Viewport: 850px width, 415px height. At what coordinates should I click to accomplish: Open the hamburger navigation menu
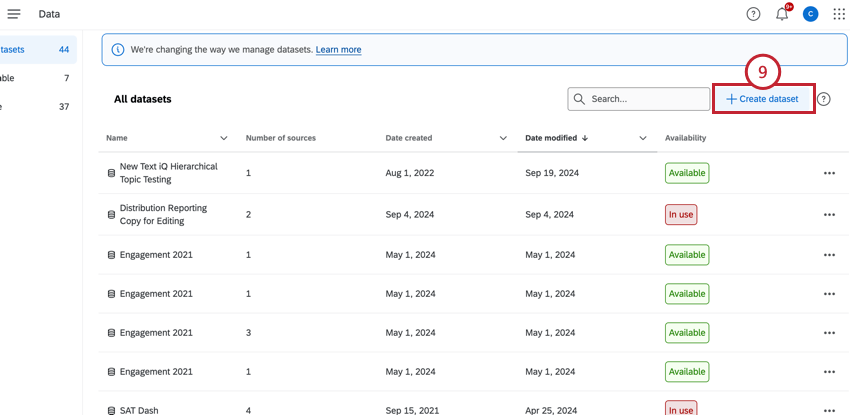(x=14, y=14)
